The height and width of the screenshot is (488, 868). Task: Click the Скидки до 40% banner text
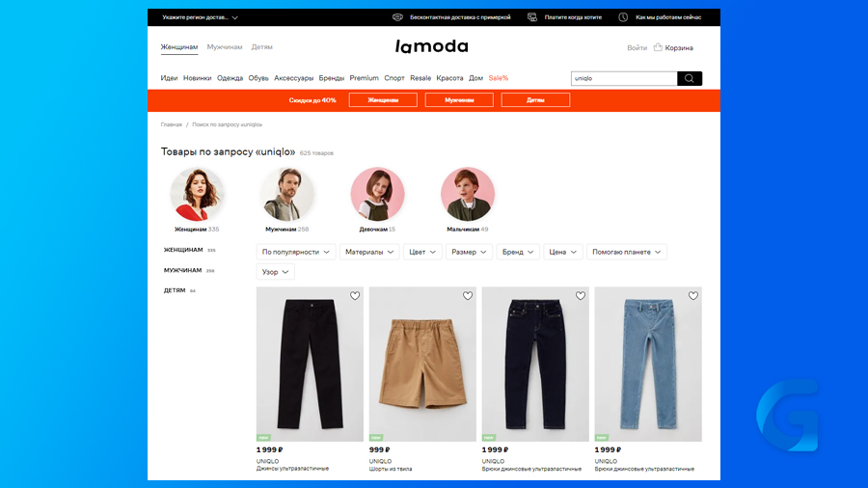(312, 100)
